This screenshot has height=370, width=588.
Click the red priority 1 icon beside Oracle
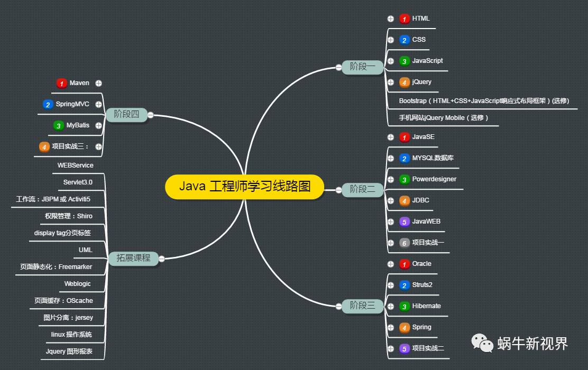click(x=404, y=264)
